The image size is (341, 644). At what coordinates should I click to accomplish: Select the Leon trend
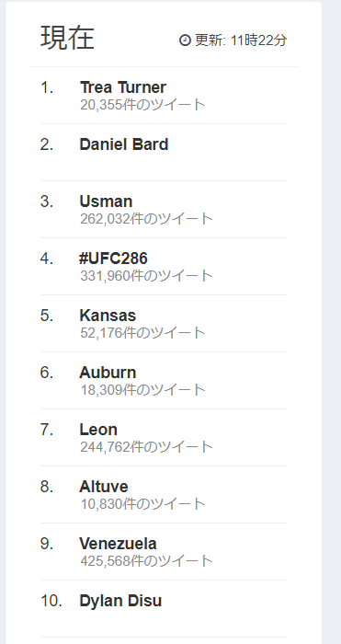click(x=98, y=430)
